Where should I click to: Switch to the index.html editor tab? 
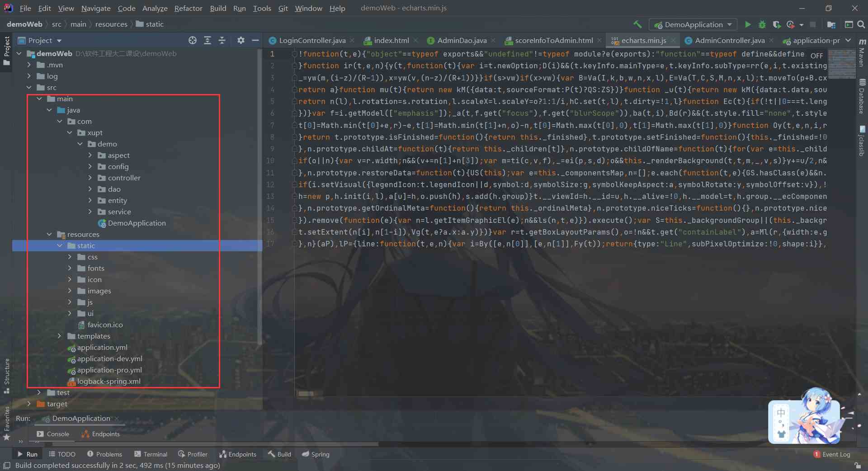point(391,40)
